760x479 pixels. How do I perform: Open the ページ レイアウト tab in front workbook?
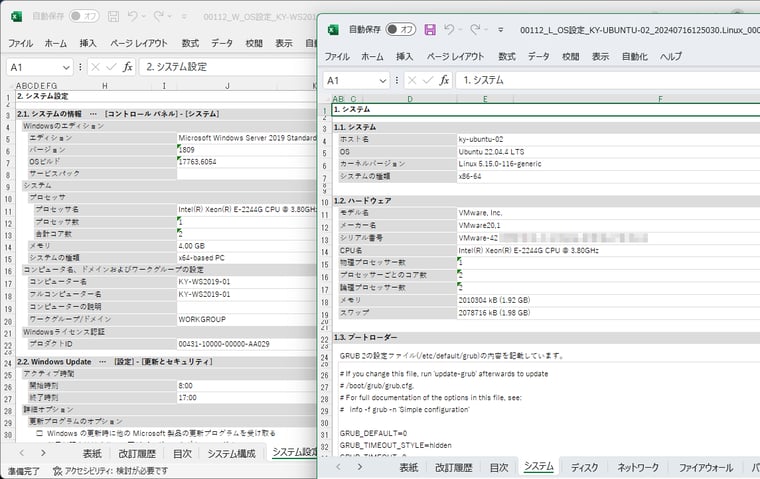[x=455, y=57]
